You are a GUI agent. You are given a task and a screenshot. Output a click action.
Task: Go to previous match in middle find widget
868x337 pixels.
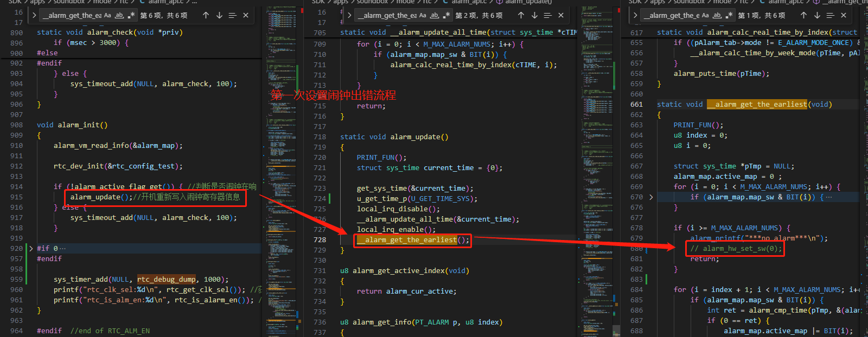pos(521,15)
